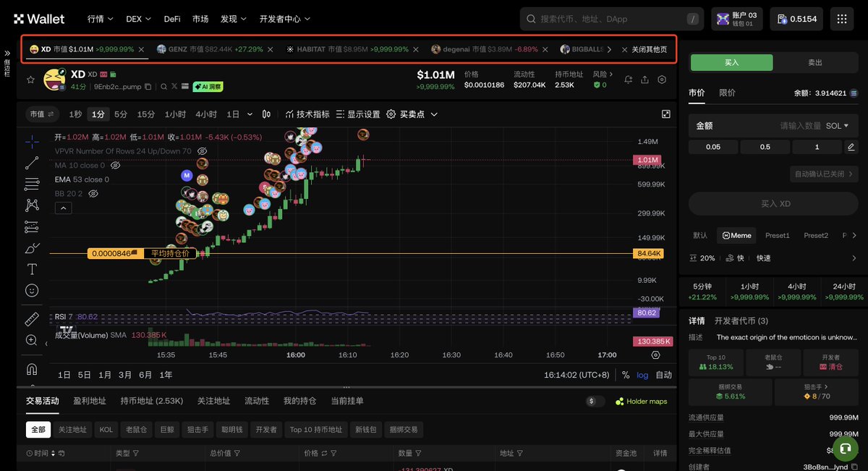Open XD's X (Twitter) link icon
The height and width of the screenshot is (471, 868).
(x=174, y=87)
